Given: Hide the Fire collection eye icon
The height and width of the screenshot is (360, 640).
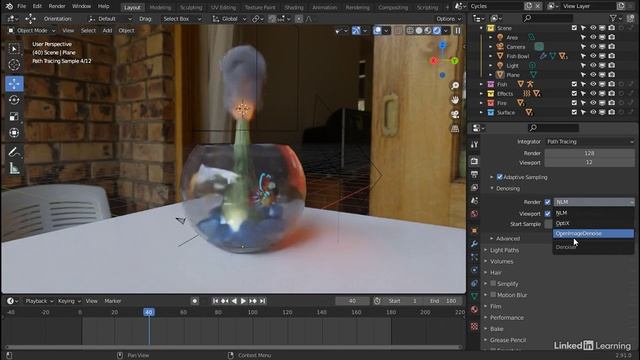Looking at the screenshot, I should [593, 103].
